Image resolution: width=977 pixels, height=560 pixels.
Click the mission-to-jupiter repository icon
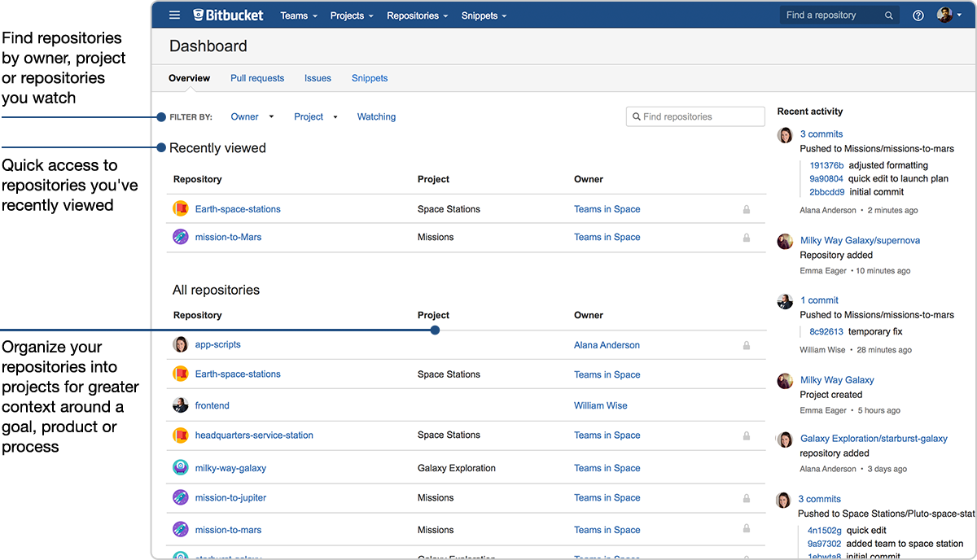click(180, 497)
